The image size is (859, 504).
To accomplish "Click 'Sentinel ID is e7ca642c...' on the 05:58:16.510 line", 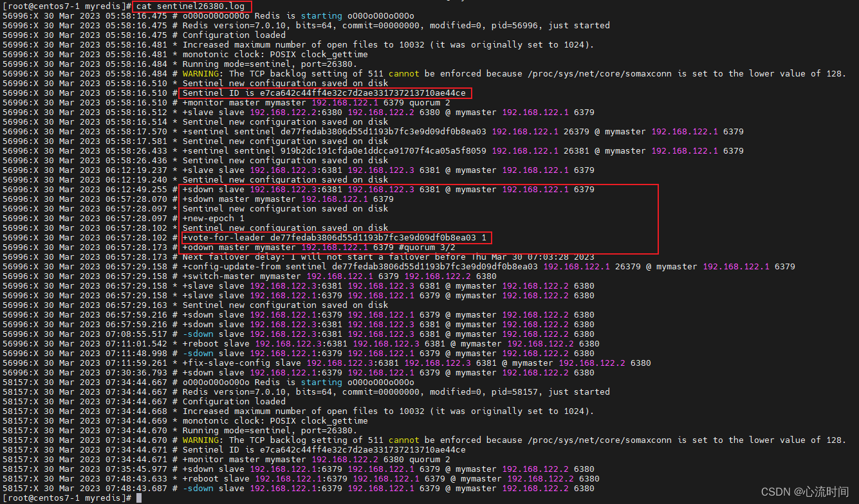I will point(324,93).
